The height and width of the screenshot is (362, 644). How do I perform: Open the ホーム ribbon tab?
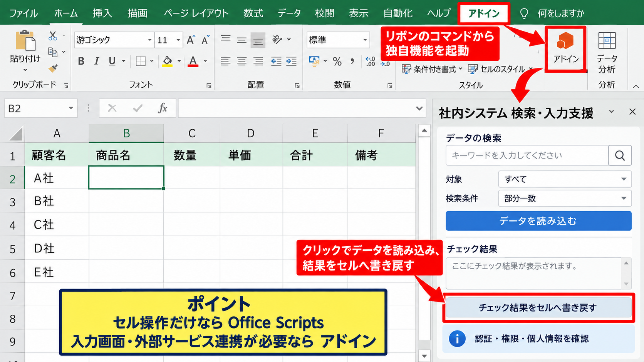[66, 13]
